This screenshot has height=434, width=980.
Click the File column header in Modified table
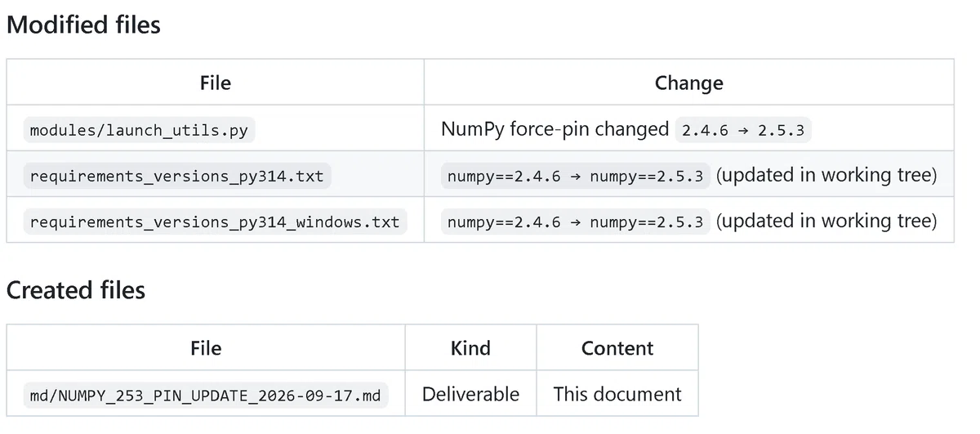[x=216, y=83]
